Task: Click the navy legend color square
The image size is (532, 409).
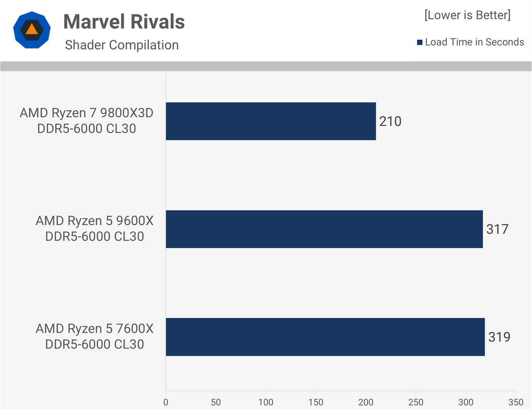Action: pyautogui.click(x=419, y=42)
